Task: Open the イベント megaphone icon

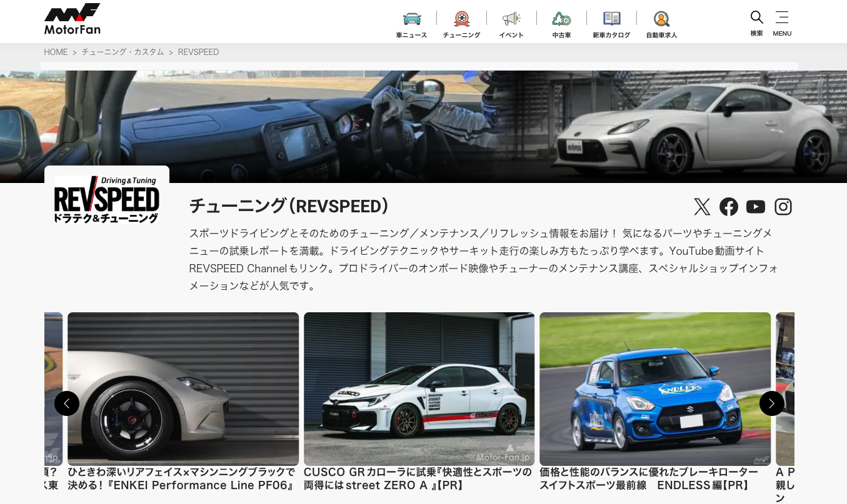Action: click(x=511, y=19)
